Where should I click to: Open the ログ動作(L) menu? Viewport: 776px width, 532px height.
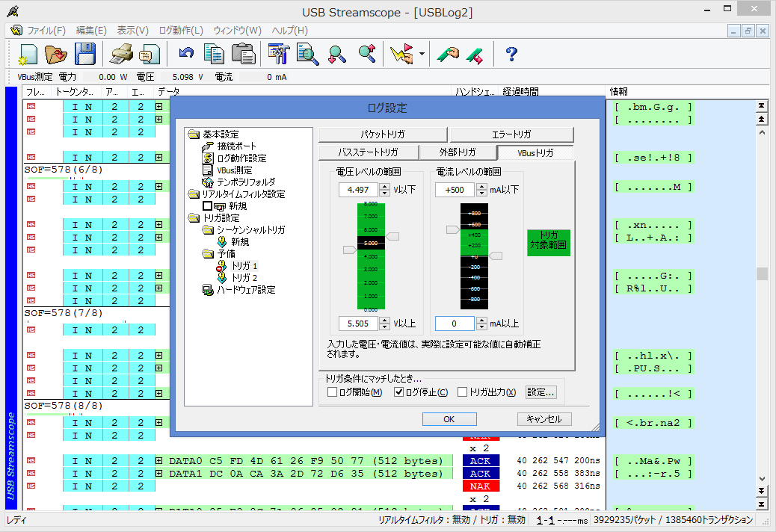181,31
